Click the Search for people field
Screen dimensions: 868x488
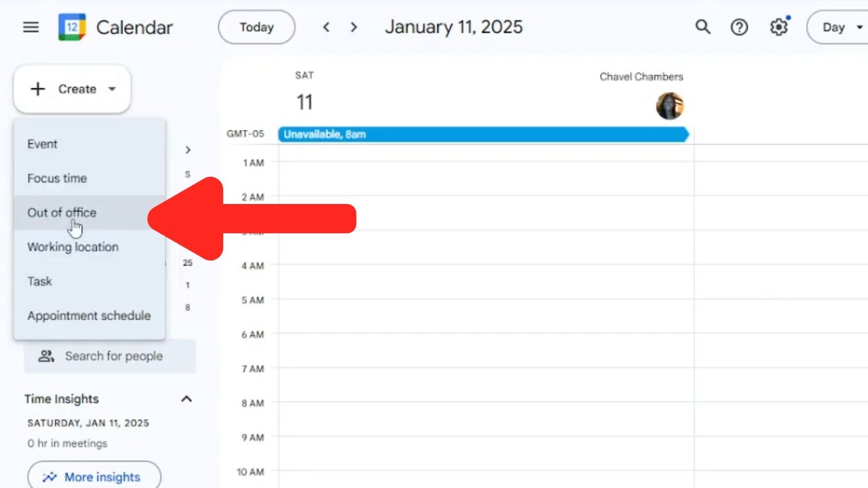click(113, 357)
